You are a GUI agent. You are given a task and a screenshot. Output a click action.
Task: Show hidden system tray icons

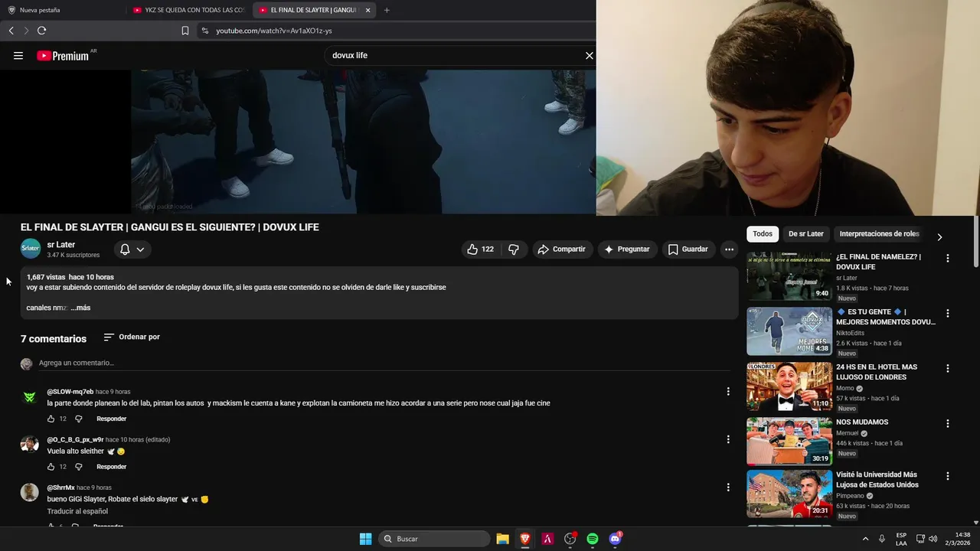866,539
